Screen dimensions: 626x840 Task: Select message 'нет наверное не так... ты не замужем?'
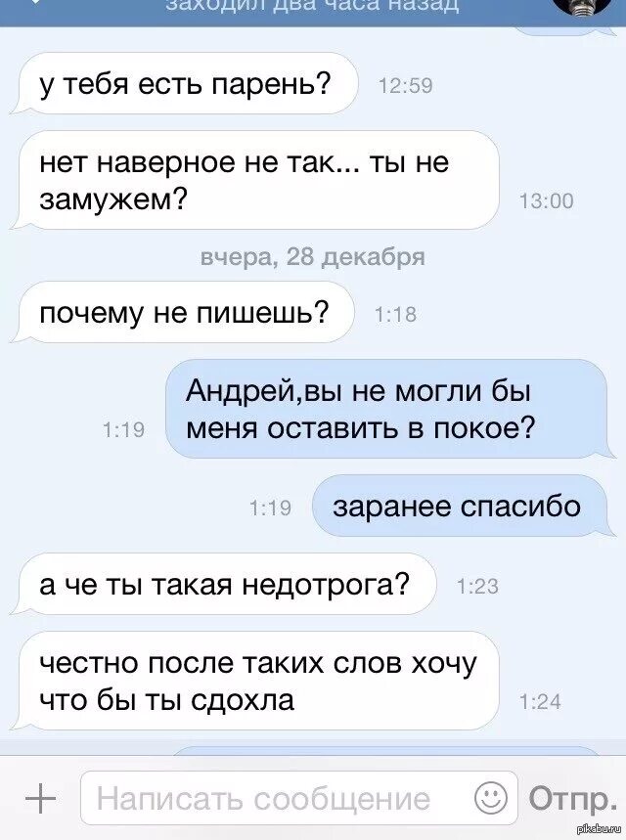(x=255, y=181)
